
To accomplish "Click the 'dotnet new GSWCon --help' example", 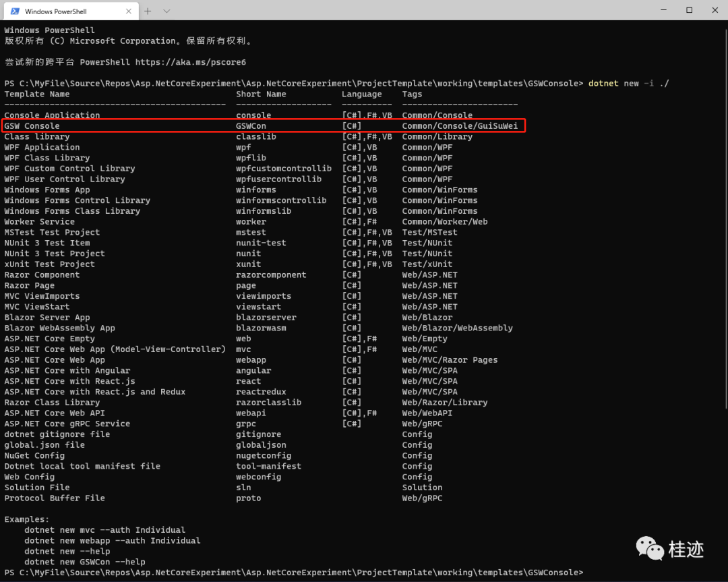I will (x=85, y=562).
